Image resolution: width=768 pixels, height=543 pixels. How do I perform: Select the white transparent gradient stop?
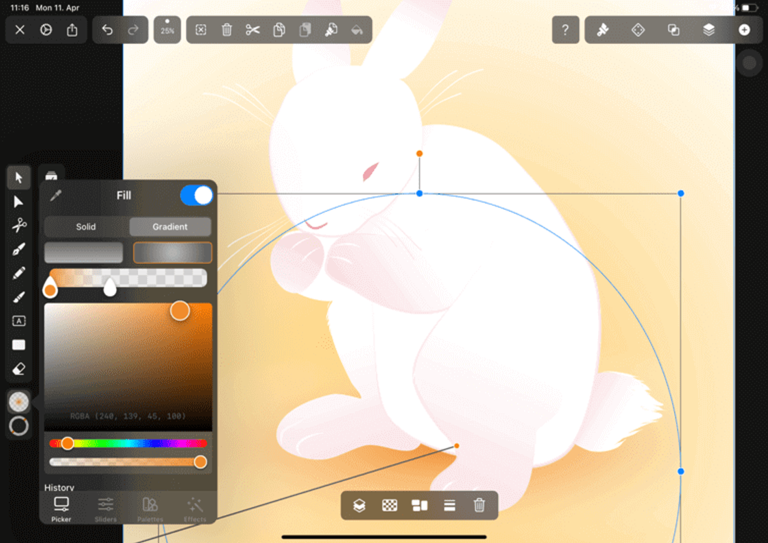[110, 287]
